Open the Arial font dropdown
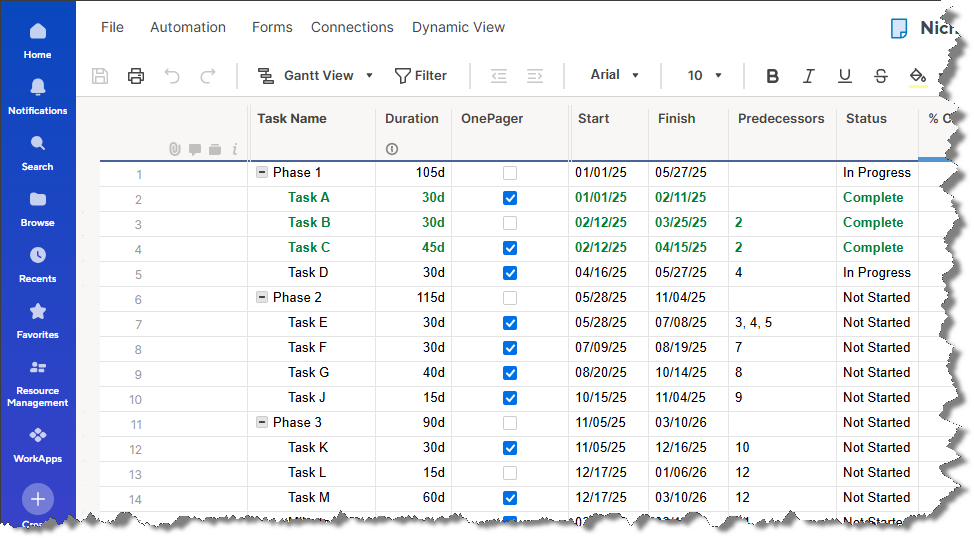974x538 pixels. [614, 76]
